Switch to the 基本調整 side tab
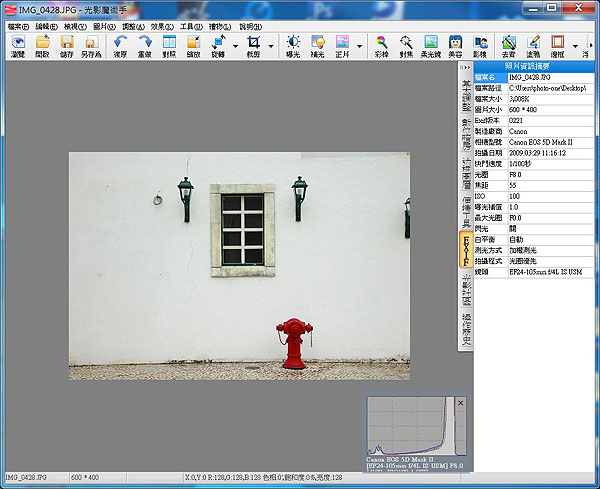600x489 pixels. tap(466, 96)
